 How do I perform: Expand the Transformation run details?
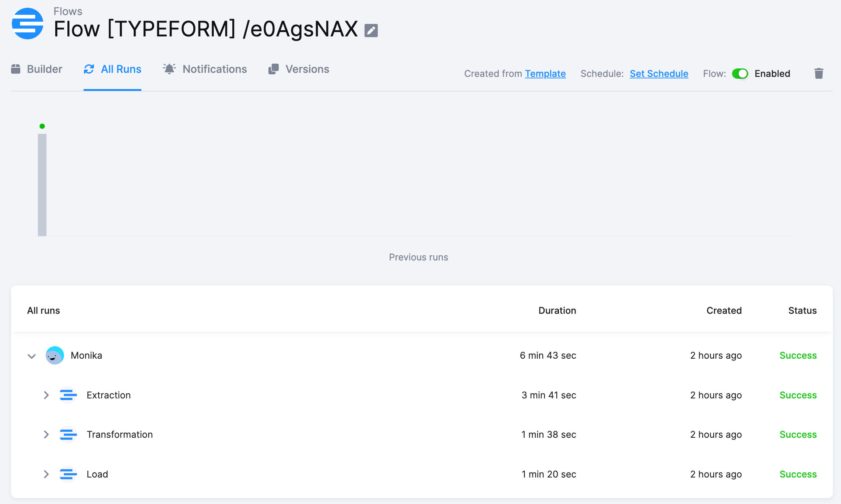46,434
